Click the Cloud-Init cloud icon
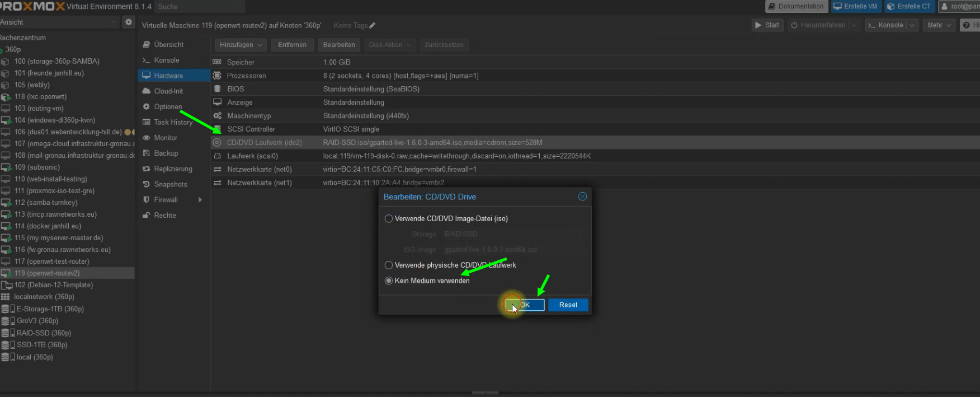Screen dimensions: 980x397 146,91
